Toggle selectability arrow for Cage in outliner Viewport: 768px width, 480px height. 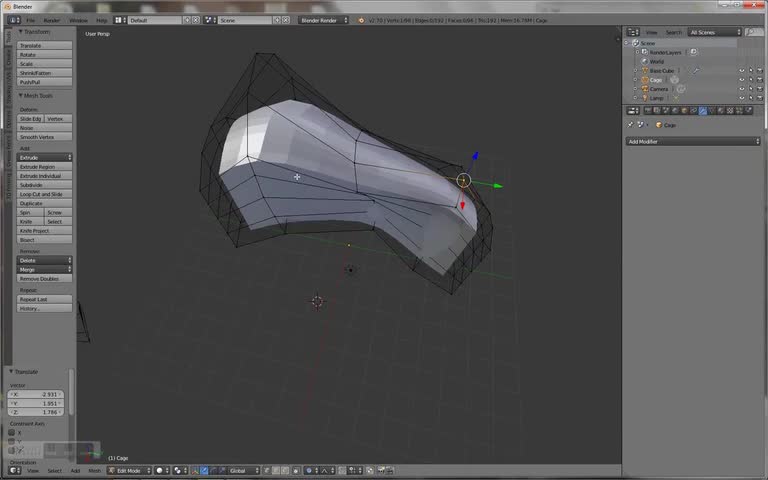751,80
